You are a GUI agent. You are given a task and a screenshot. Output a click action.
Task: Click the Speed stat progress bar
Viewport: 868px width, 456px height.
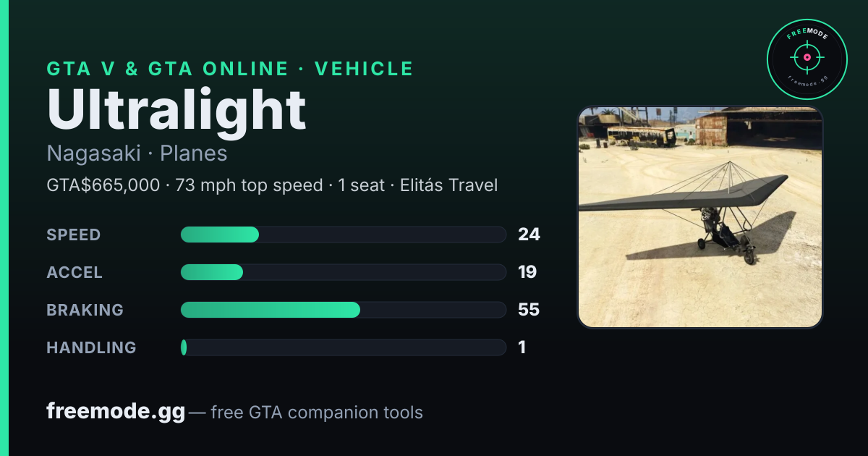click(343, 235)
